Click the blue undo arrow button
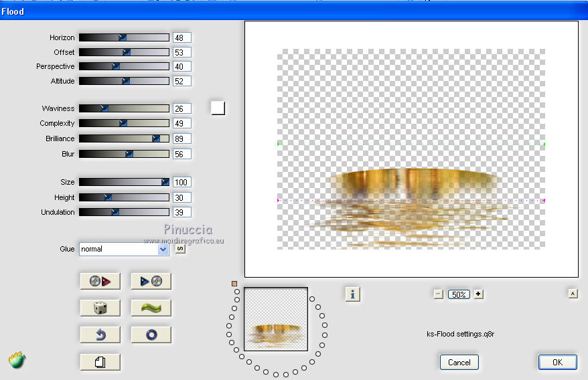This screenshot has width=588, height=380. [x=100, y=335]
